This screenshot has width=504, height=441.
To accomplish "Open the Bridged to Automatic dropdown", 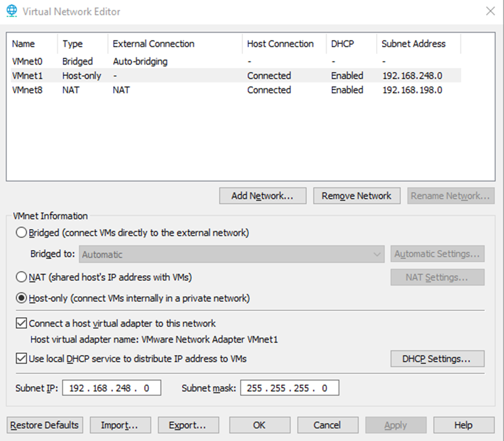I will click(x=232, y=254).
